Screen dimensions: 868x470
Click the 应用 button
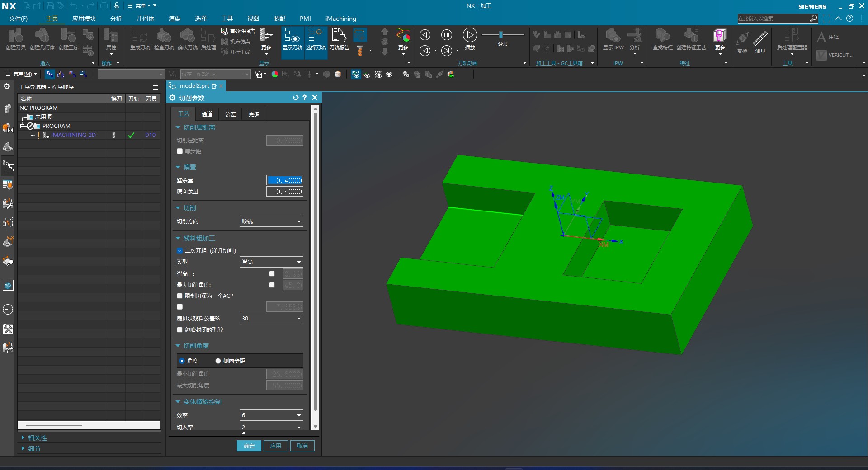click(276, 446)
